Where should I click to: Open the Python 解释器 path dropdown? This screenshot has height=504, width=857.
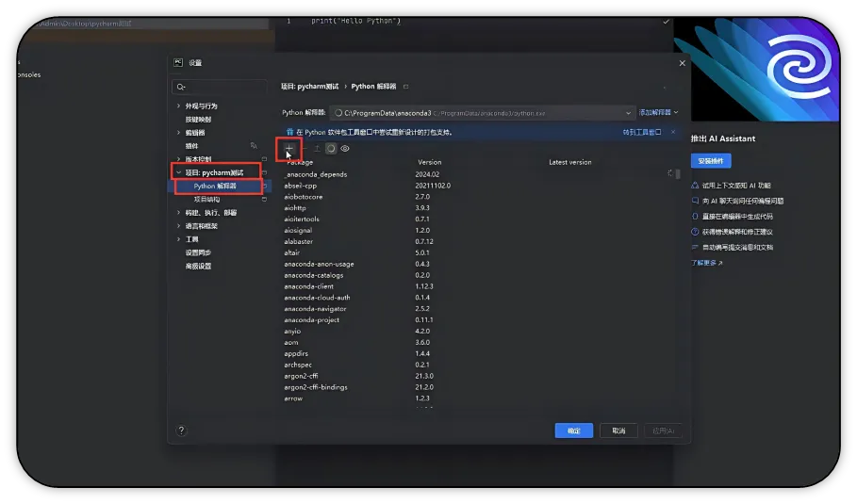tap(628, 113)
